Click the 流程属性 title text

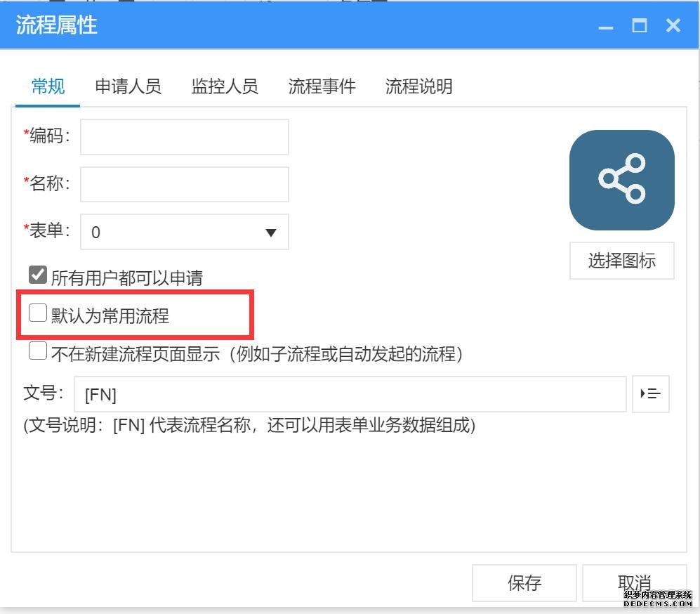pyautogui.click(x=56, y=25)
